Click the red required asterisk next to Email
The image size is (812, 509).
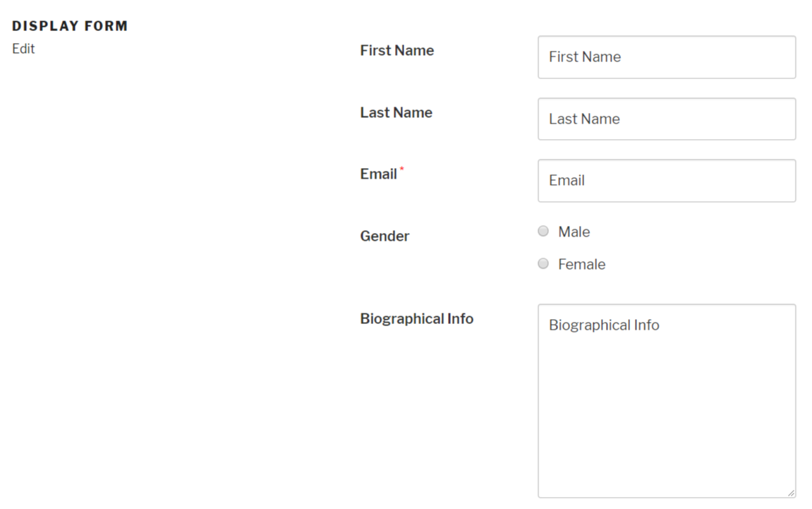click(x=402, y=168)
